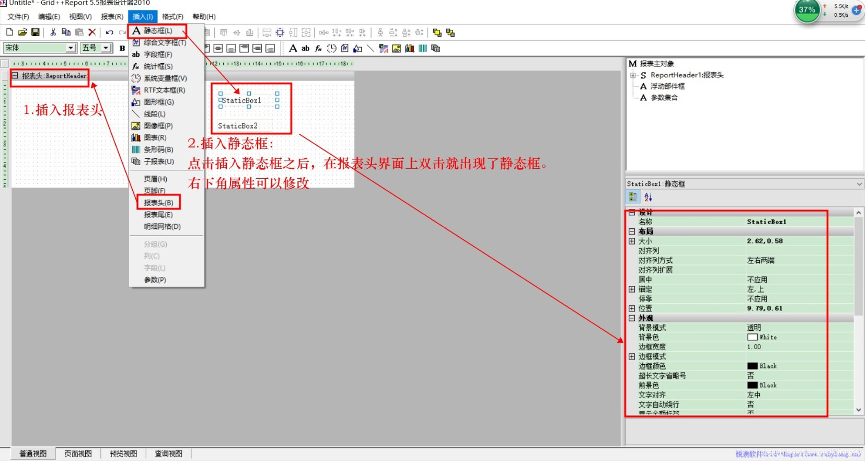Choose 静态框(L) from the Insert menu

click(x=158, y=31)
